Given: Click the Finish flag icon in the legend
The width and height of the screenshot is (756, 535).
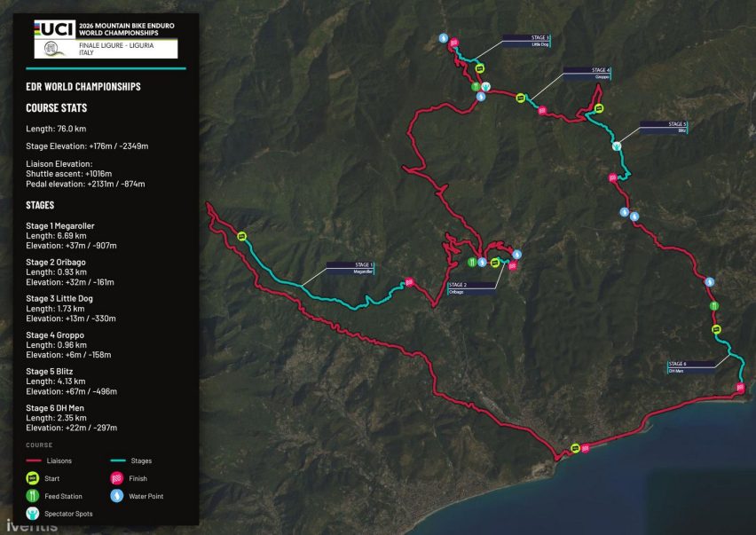Looking at the screenshot, I should coord(116,478).
